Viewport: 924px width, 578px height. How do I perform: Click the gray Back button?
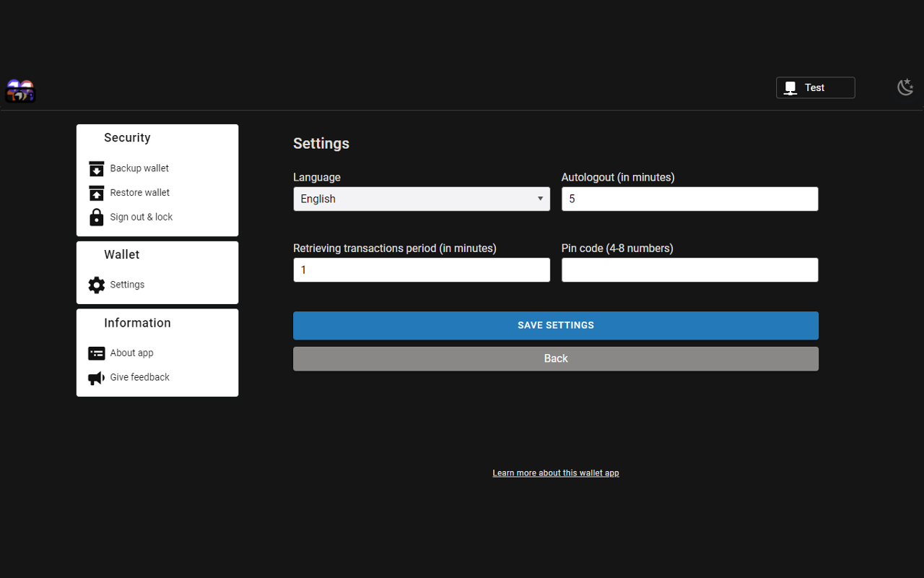[556, 359]
